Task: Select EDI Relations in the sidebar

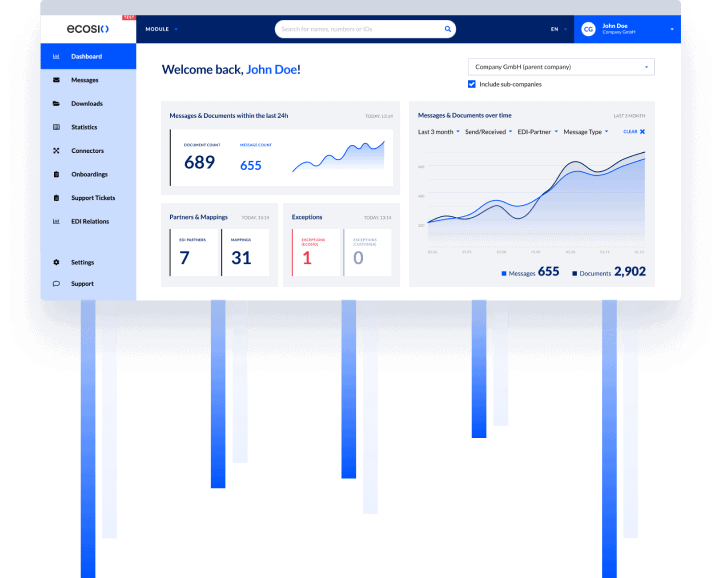Action: pyautogui.click(x=89, y=221)
